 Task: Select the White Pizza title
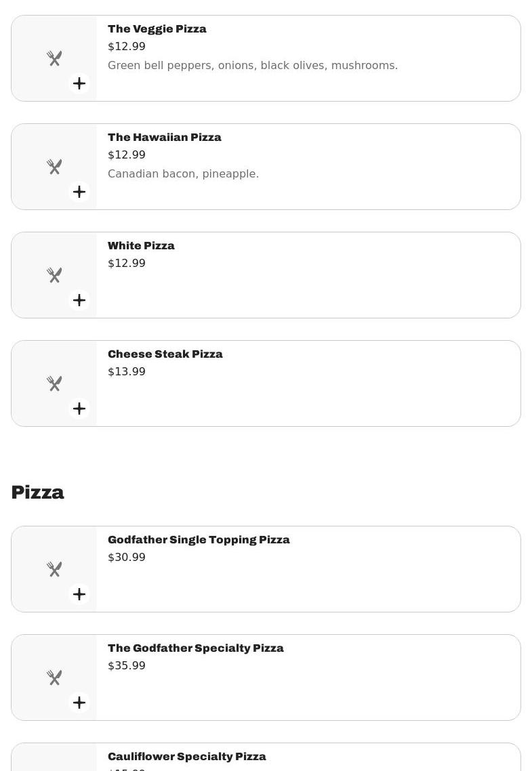pos(141,246)
